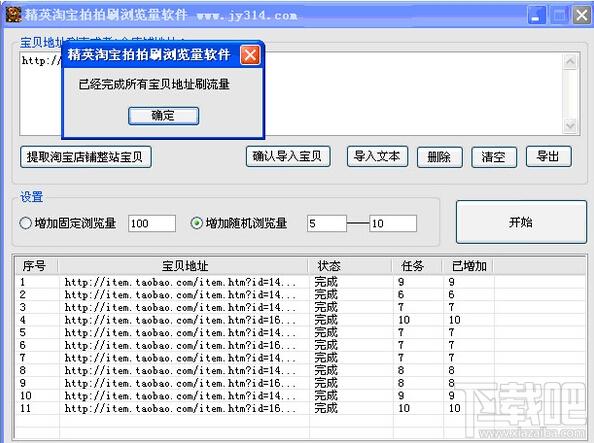This screenshot has height=443, width=594.
Task: Click the 导出 button
Action: pyautogui.click(x=549, y=157)
